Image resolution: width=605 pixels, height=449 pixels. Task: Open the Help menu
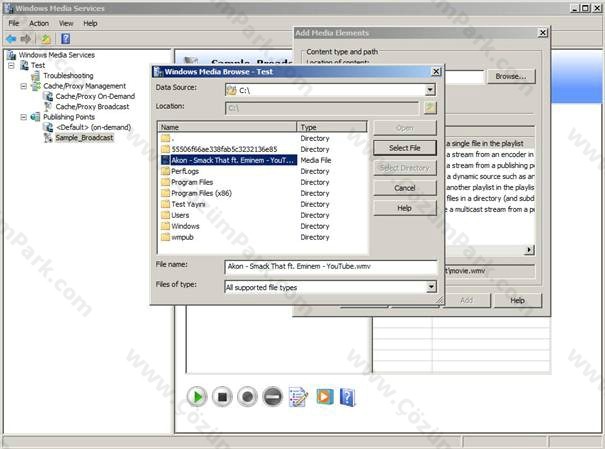tap(90, 24)
